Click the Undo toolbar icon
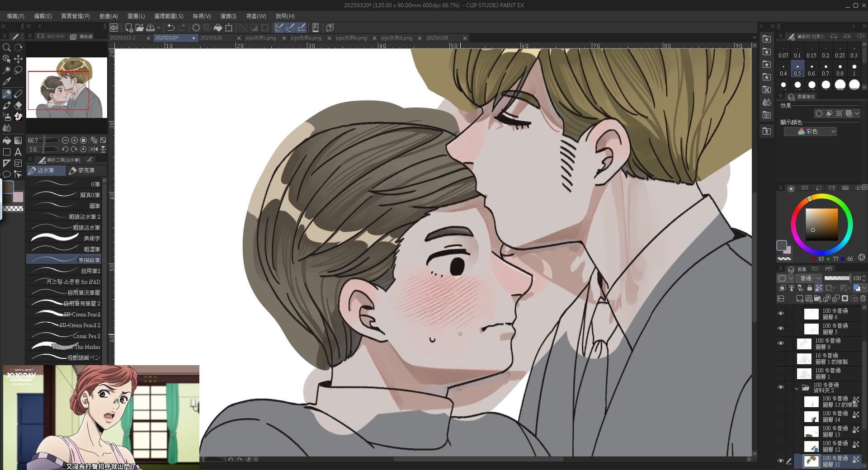Screen dimensions: 868x470 tap(170, 28)
